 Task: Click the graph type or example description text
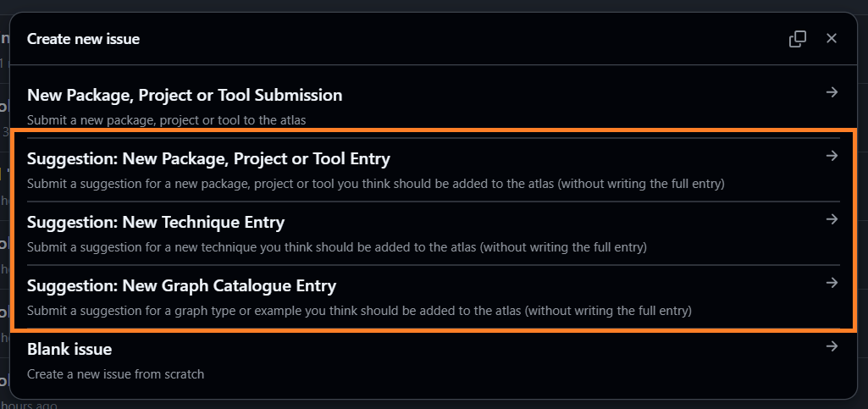tap(359, 311)
